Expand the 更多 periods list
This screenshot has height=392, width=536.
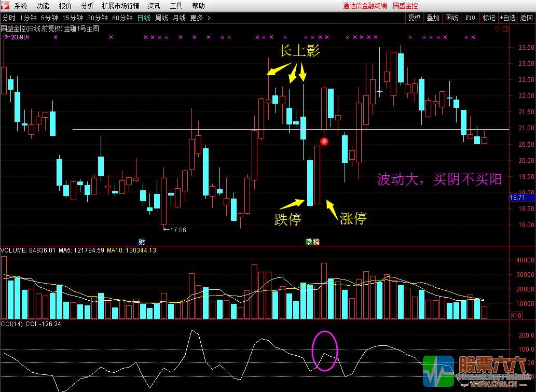click(200, 18)
